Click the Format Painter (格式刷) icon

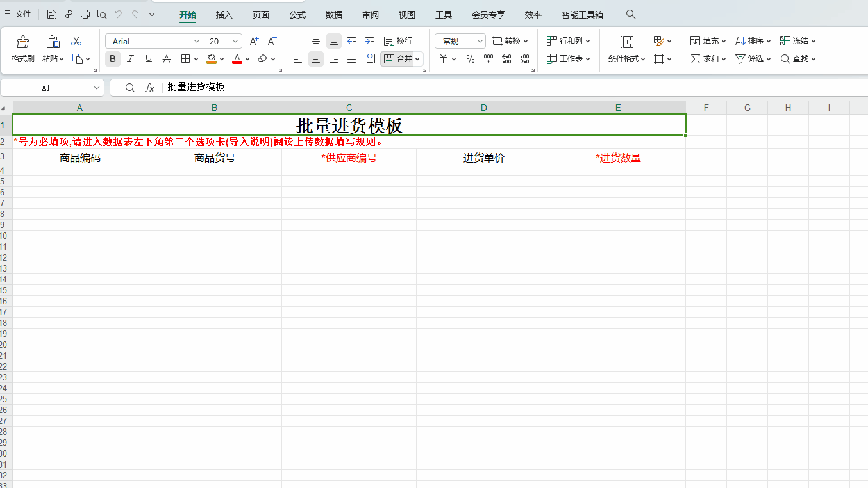click(x=22, y=42)
